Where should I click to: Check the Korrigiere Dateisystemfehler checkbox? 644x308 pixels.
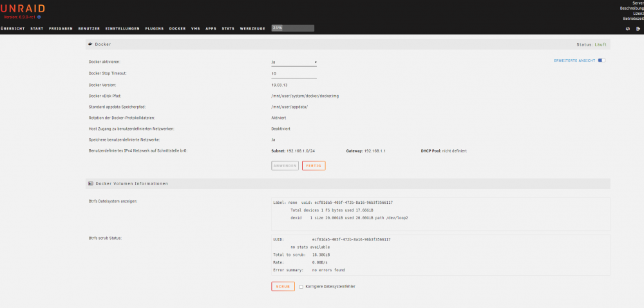click(x=301, y=287)
